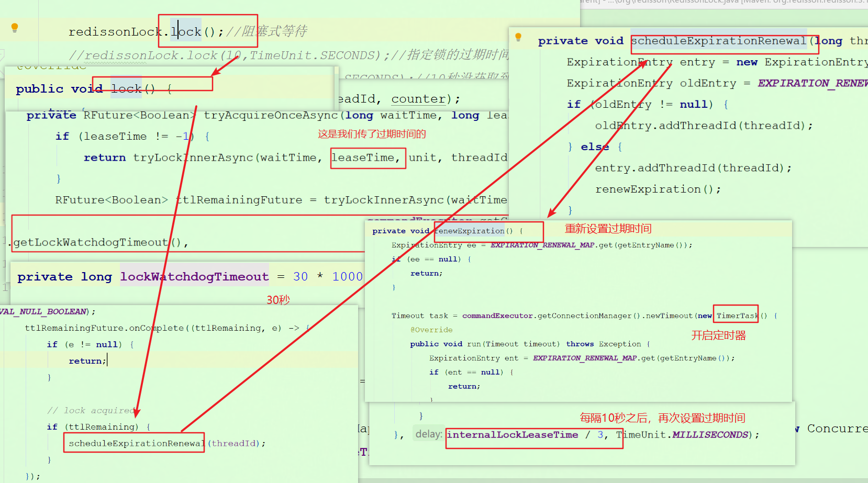Screen dimensions: 868x483
Task: Click renewExpiration in private void declaration
Action: point(470,231)
